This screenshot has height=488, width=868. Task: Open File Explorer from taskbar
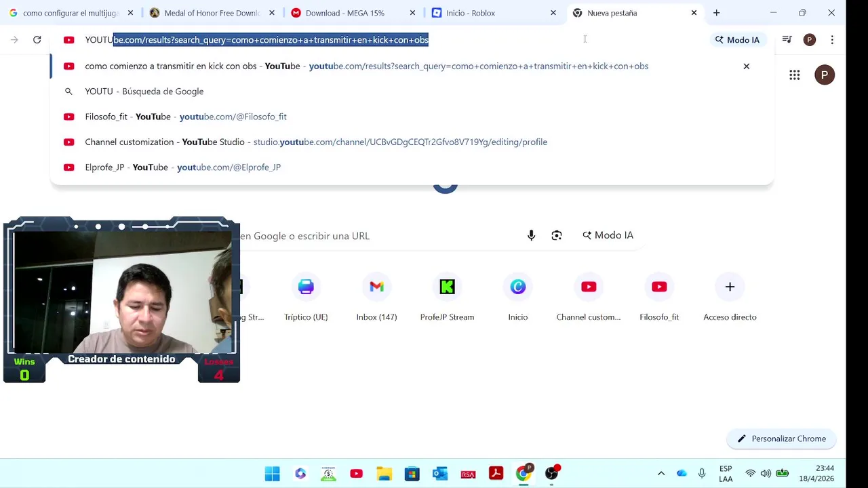[x=384, y=474]
